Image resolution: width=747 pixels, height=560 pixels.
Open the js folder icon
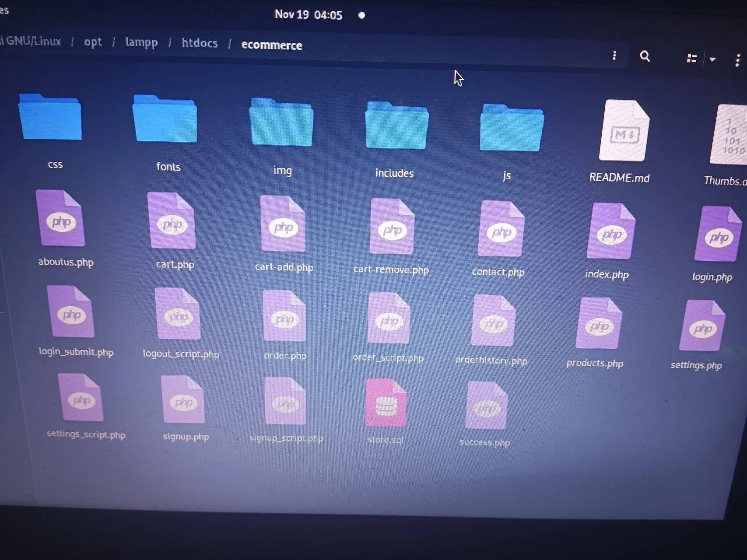click(x=512, y=128)
